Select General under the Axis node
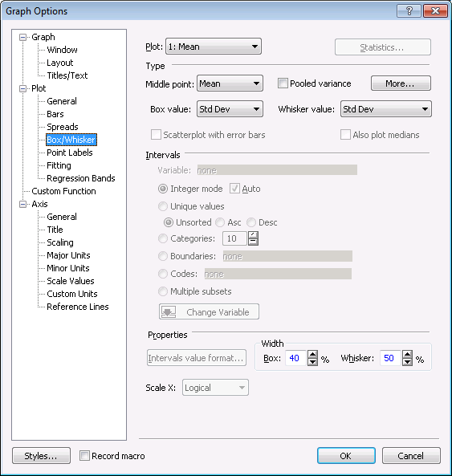The image size is (452, 476). (x=62, y=217)
